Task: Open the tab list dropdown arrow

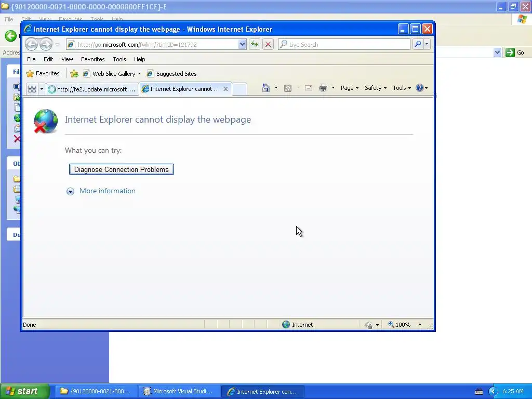Action: point(42,89)
